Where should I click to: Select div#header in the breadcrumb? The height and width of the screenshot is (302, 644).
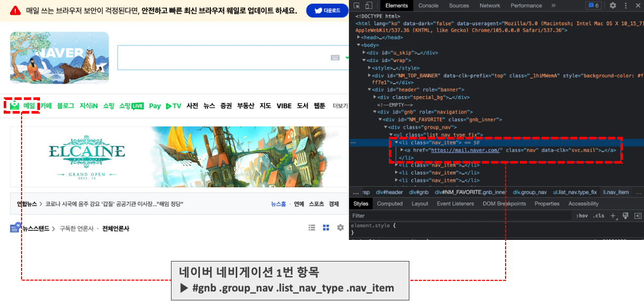389,192
